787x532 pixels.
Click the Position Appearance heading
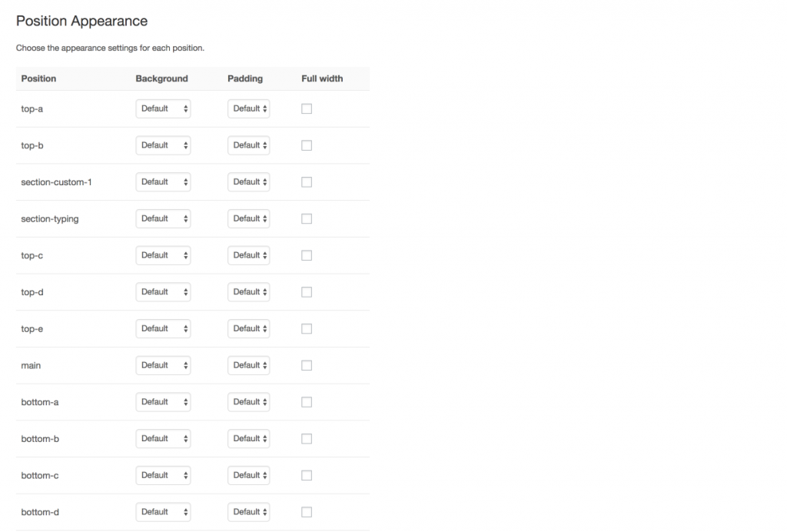click(81, 21)
